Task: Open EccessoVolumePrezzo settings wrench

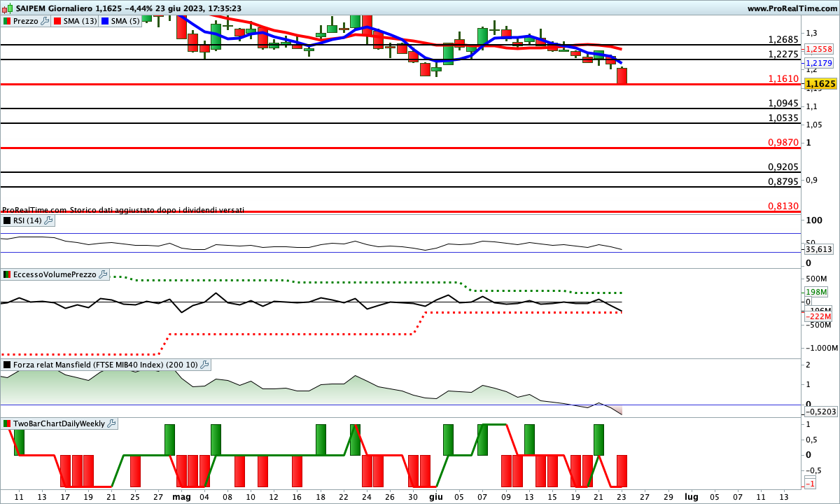Action: 104,274
